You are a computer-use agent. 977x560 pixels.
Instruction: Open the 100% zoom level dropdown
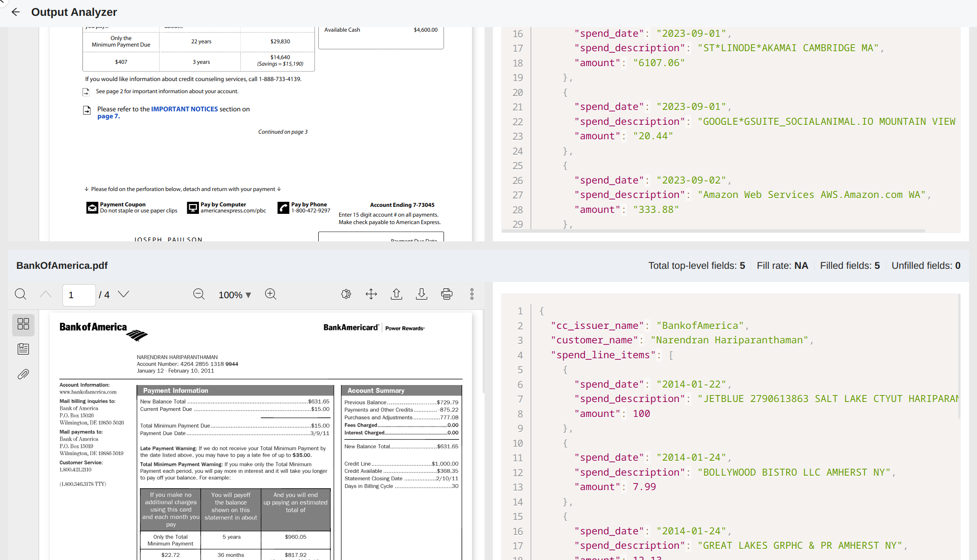click(235, 295)
